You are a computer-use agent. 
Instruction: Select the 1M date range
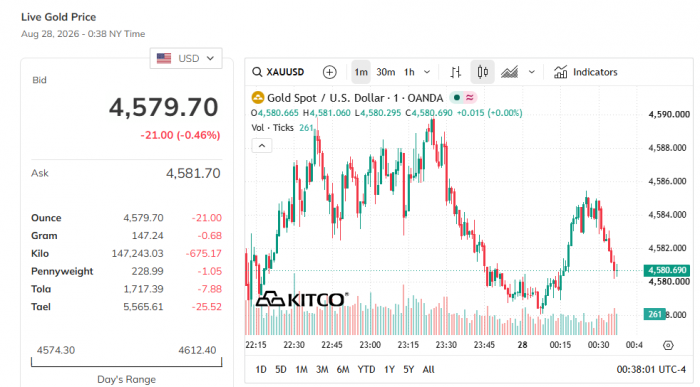click(301, 370)
